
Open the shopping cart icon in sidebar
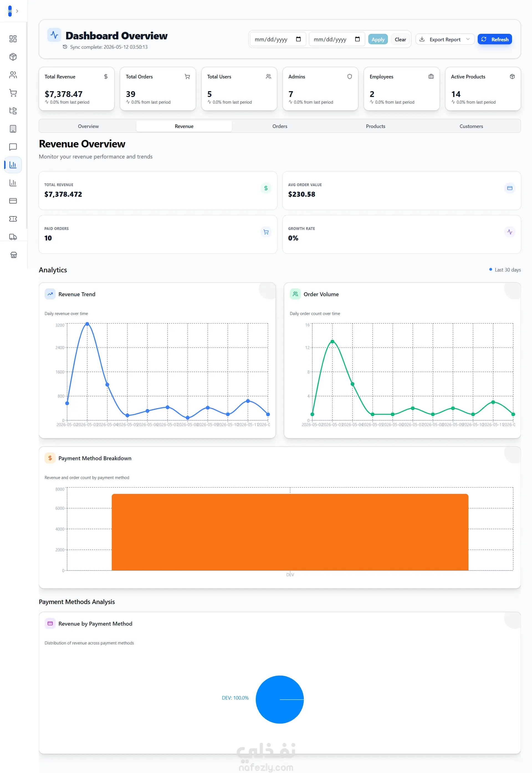coord(13,93)
